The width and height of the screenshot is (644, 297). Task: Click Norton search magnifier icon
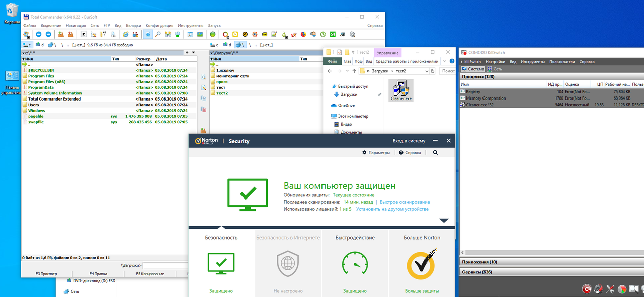click(435, 152)
